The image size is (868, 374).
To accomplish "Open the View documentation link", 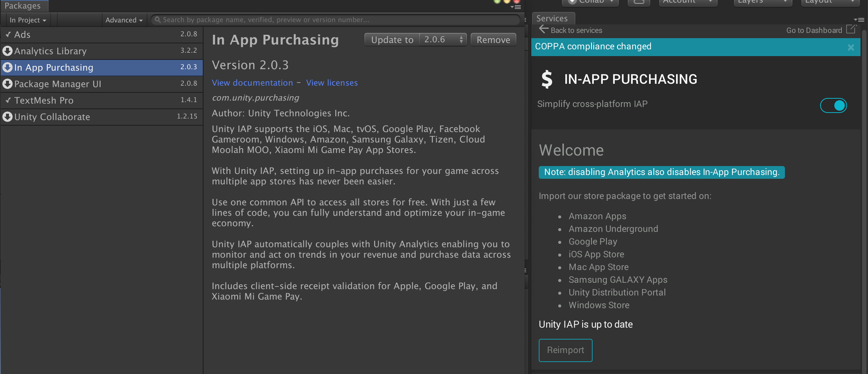I will (x=253, y=83).
